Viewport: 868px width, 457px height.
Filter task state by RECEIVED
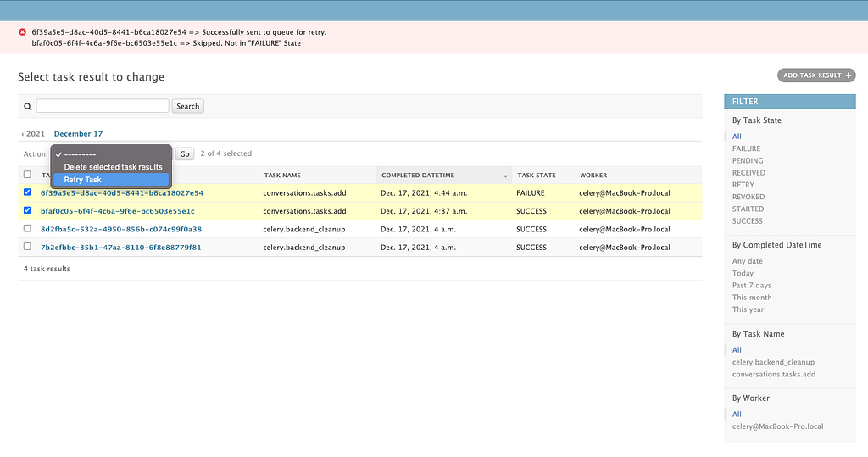(748, 173)
